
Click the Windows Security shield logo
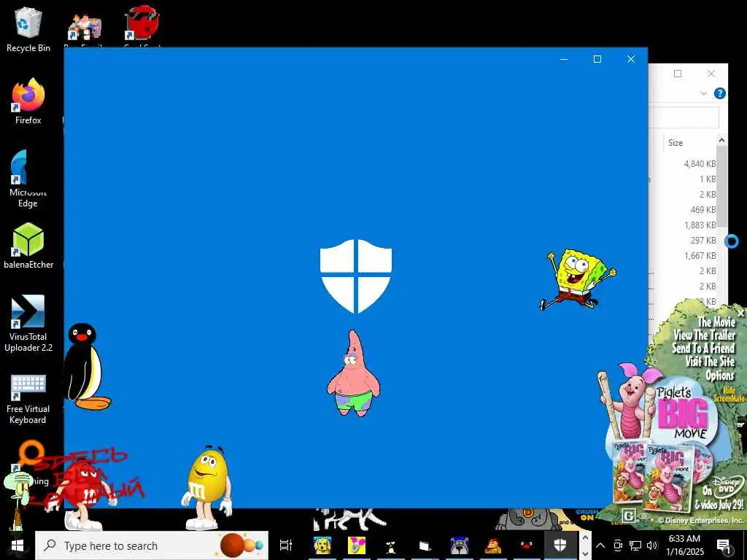pos(356,276)
